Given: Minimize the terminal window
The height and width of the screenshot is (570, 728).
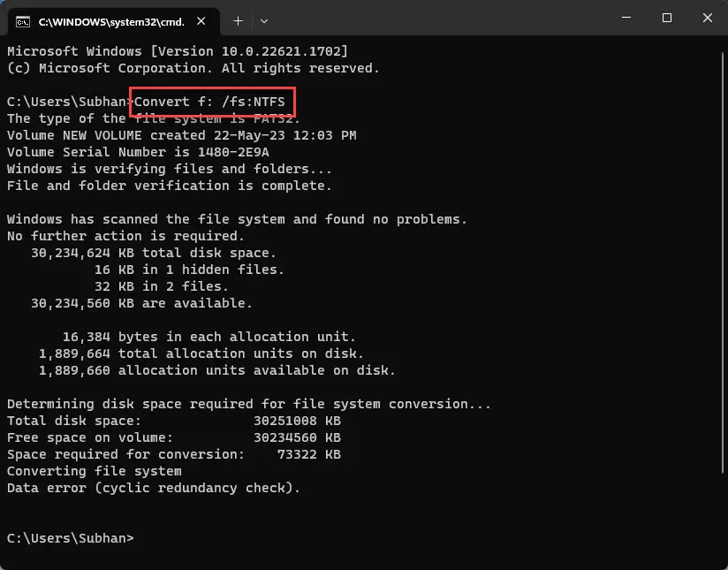Looking at the screenshot, I should pyautogui.click(x=626, y=18).
